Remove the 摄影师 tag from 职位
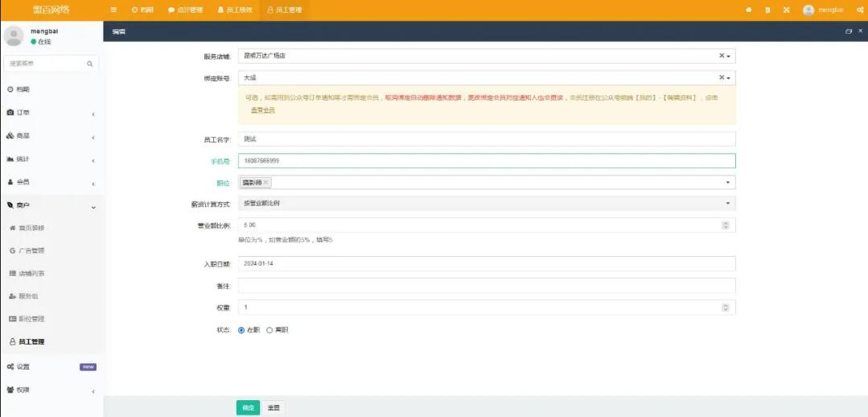Screen dimensions: 868x417 pyautogui.click(x=266, y=182)
